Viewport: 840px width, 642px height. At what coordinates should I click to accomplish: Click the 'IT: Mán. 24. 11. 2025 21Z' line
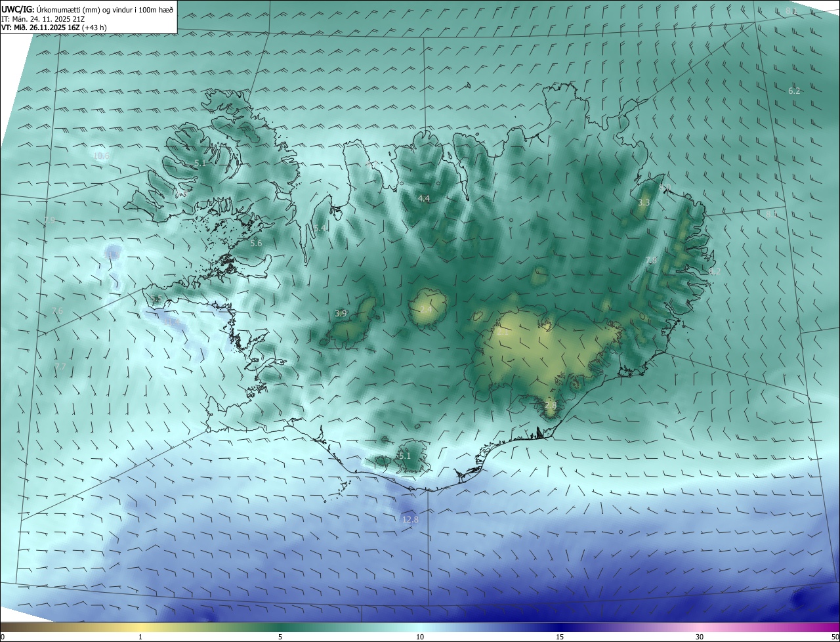coord(43,18)
